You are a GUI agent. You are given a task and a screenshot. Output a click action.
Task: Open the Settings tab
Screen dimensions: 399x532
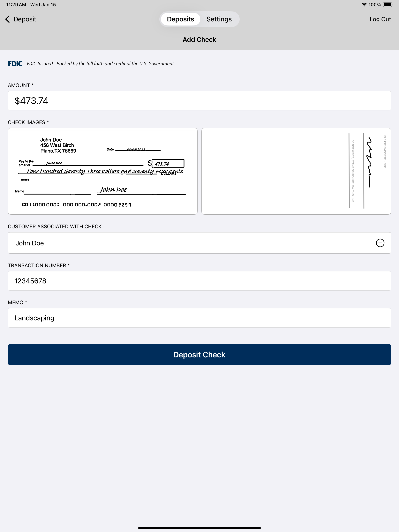219,19
